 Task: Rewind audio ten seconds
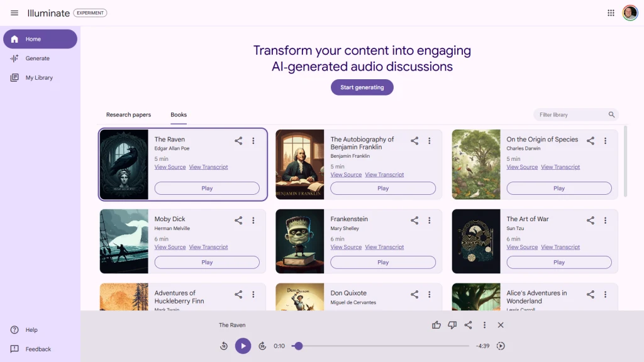[x=224, y=346]
